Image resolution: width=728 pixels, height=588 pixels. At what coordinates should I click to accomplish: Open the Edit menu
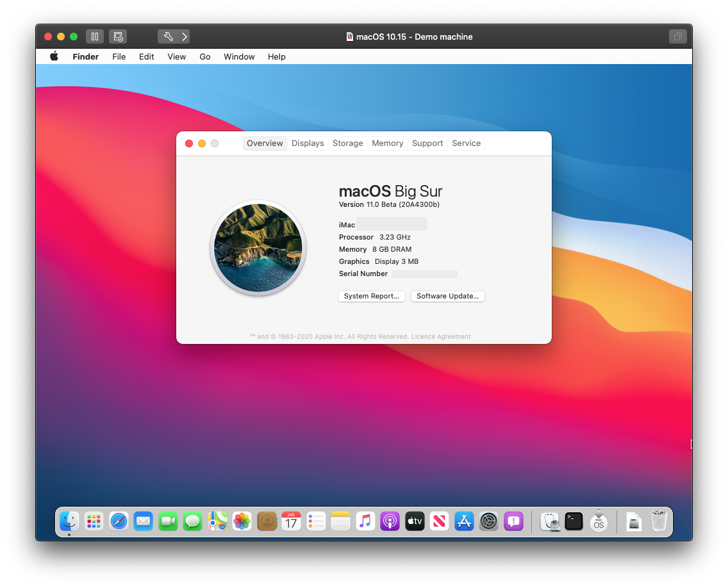point(146,56)
